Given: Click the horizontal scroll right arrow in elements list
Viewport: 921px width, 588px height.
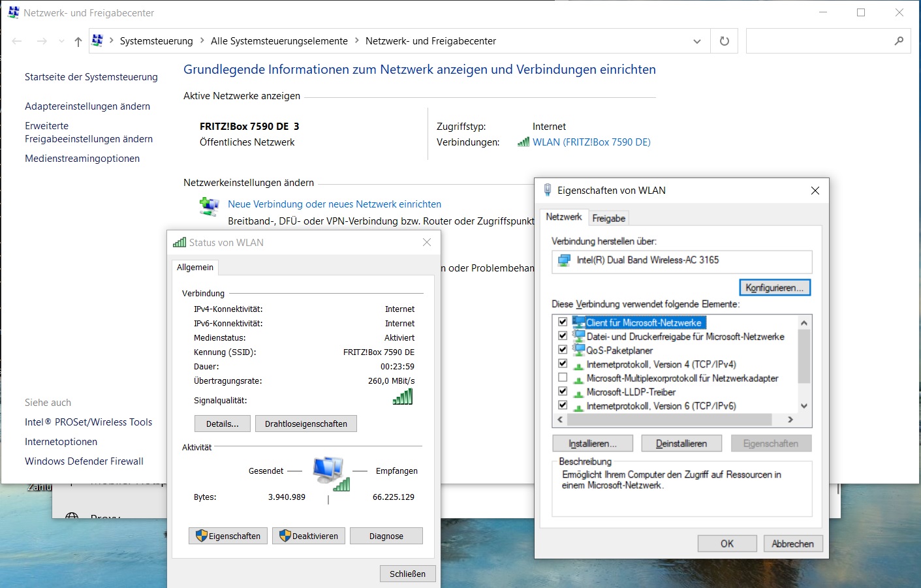Looking at the screenshot, I should pos(790,420).
